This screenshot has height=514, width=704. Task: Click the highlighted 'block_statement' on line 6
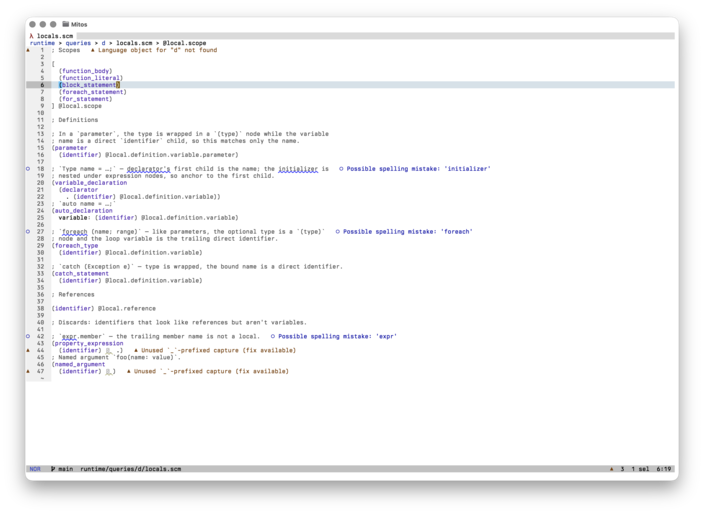(x=89, y=85)
